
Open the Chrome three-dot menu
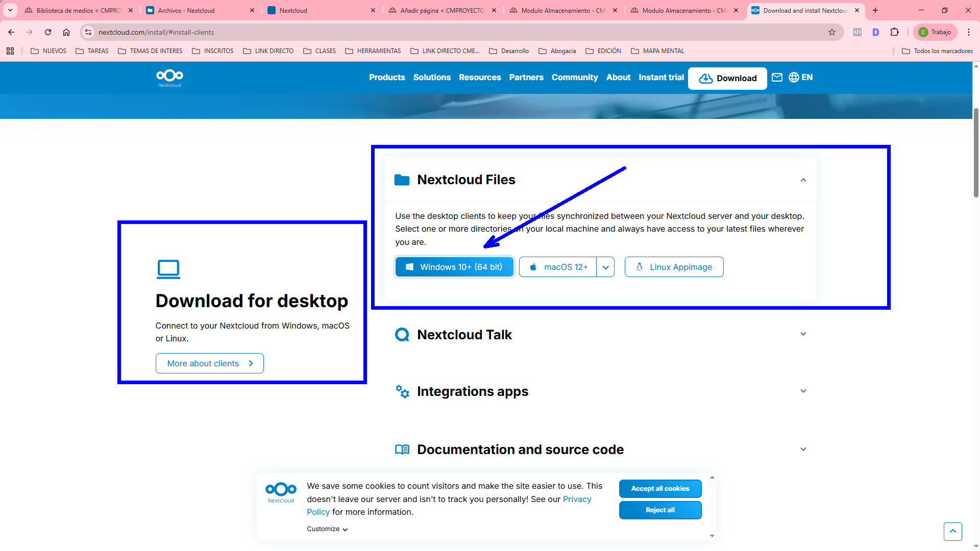pyautogui.click(x=969, y=32)
